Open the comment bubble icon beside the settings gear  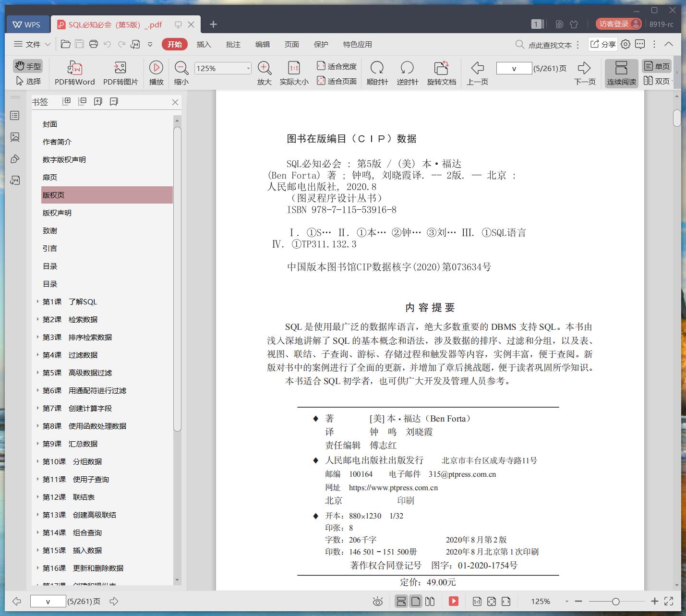click(x=640, y=44)
